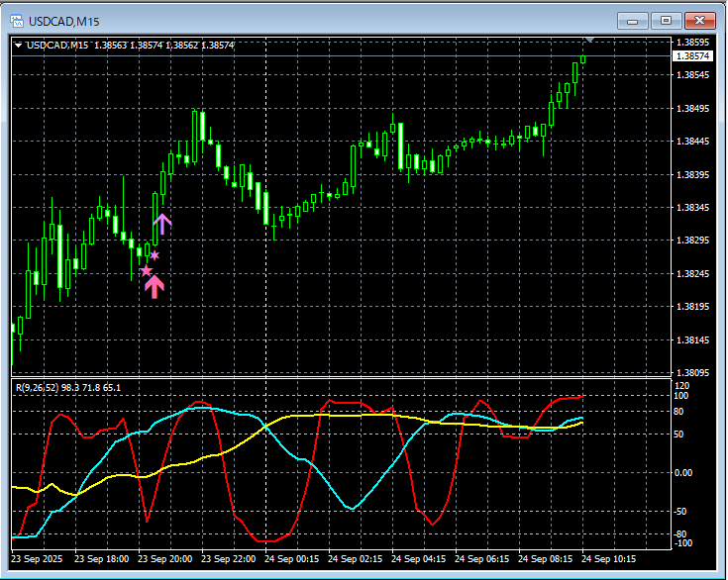Click the 23 Sep 18:00 time label
The image size is (728, 580).
pyautogui.click(x=102, y=559)
